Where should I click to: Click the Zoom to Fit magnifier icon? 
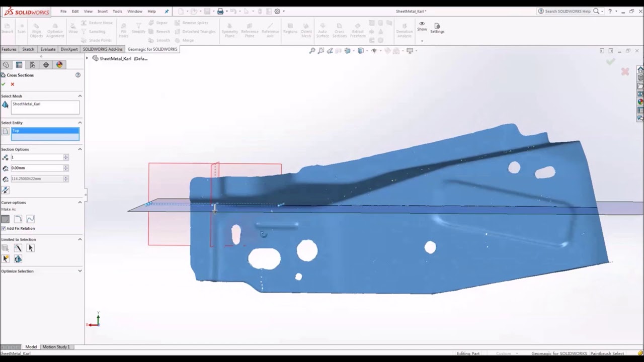pyautogui.click(x=312, y=51)
